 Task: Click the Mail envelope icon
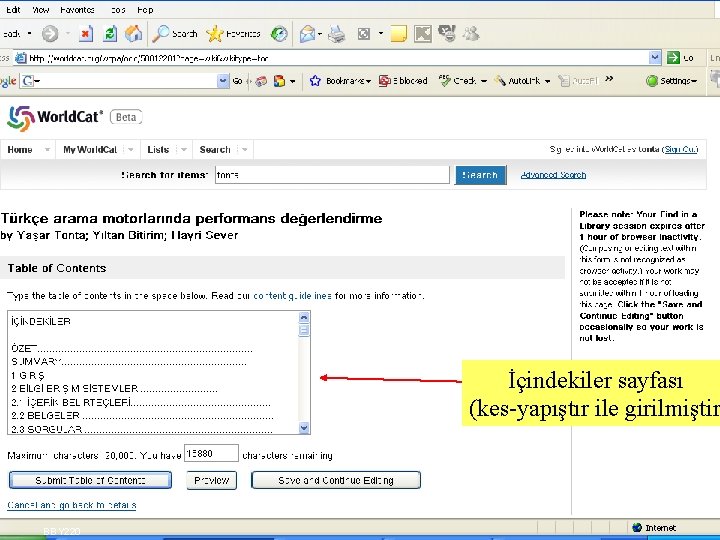pos(307,34)
